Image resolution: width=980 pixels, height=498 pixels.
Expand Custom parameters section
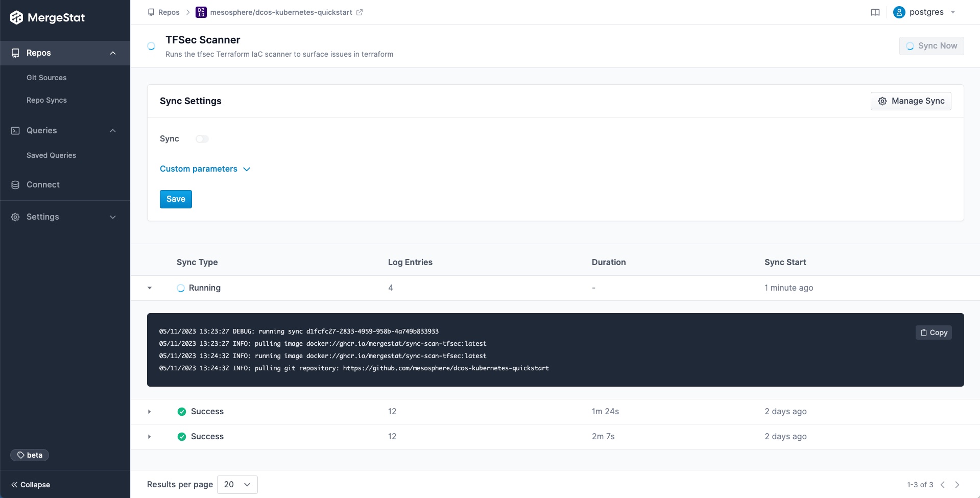[205, 169]
